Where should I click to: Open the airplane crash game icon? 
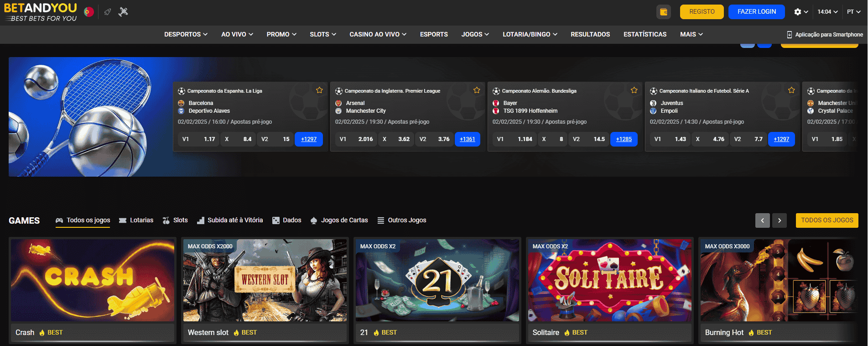click(x=123, y=12)
